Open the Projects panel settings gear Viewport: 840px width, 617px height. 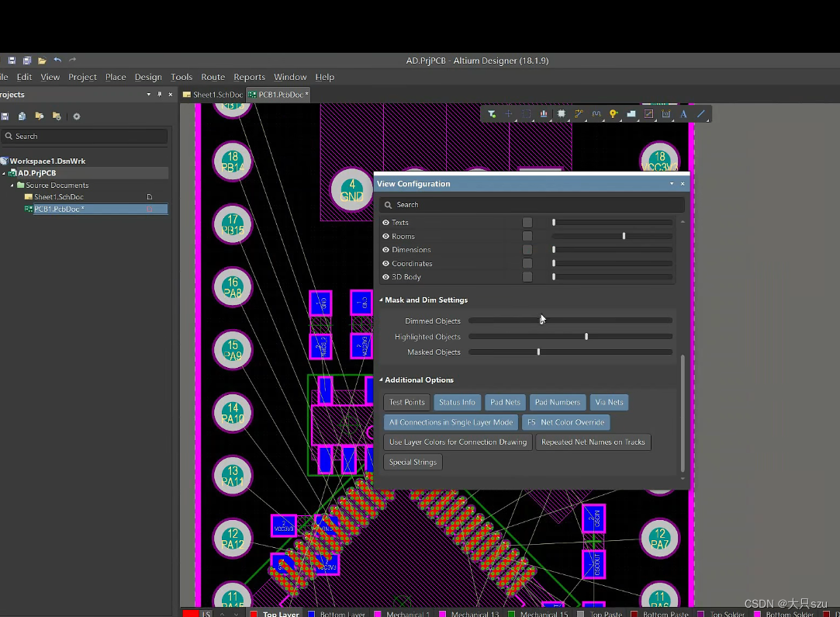point(77,116)
